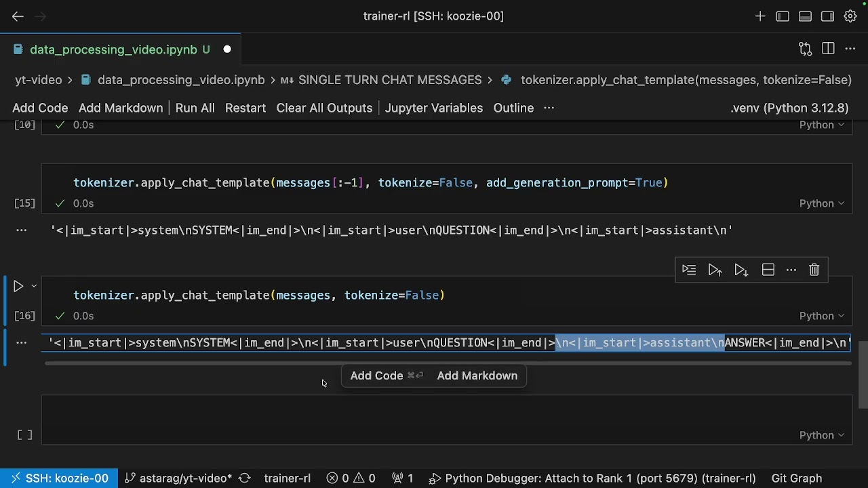Click Clear All Outputs button
This screenshot has height=488, width=868.
[x=324, y=108]
